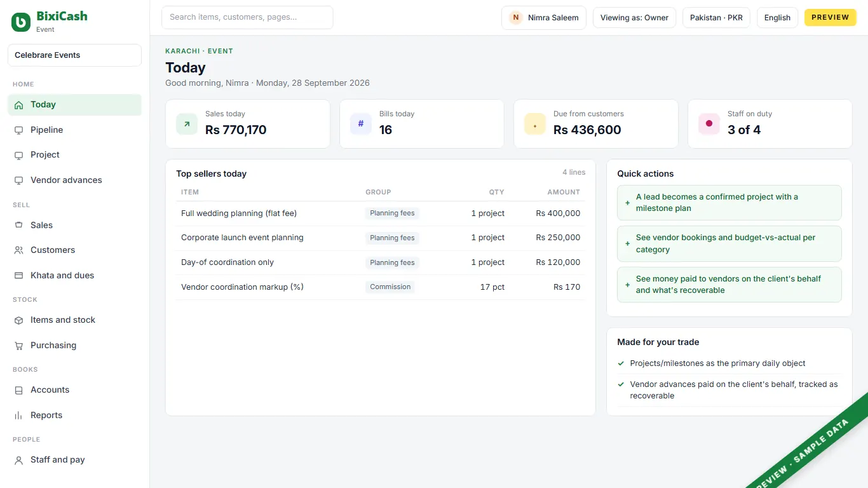Click 'Corporate launch event planning' item
This screenshot has width=868, height=488.
(242, 238)
